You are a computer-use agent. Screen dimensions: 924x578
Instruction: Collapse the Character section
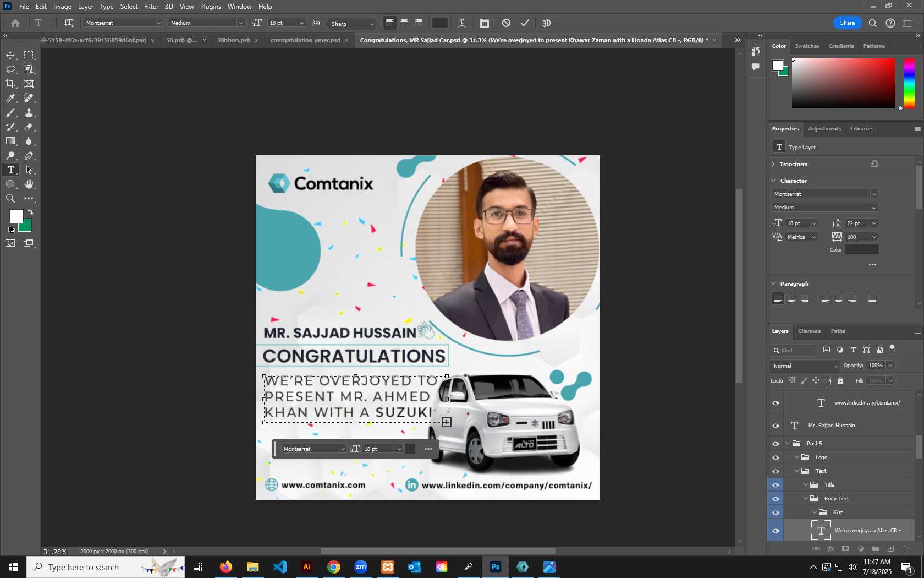(x=773, y=181)
